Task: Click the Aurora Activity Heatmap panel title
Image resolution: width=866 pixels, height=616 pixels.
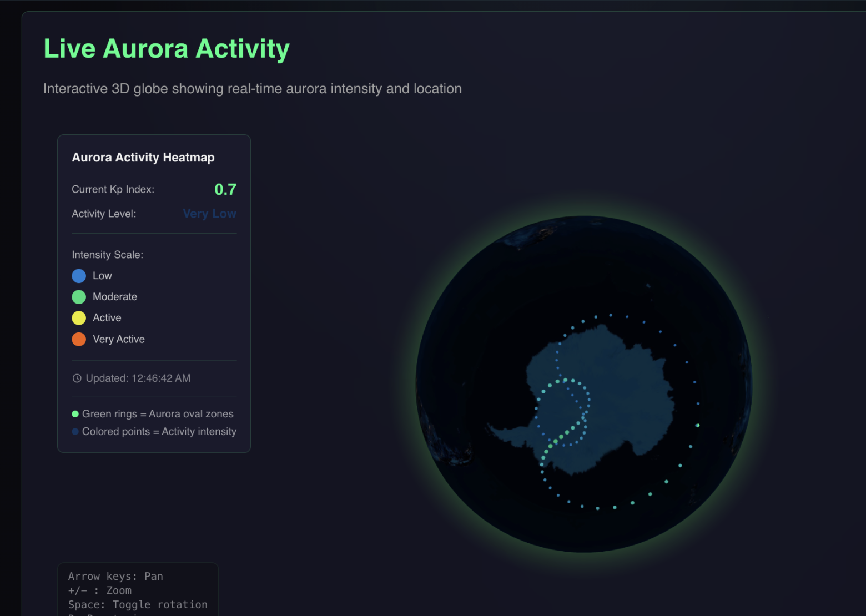Action: pos(143,157)
